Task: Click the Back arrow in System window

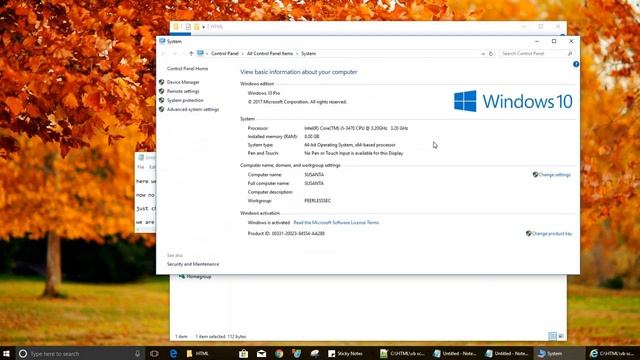Action: tap(163, 53)
